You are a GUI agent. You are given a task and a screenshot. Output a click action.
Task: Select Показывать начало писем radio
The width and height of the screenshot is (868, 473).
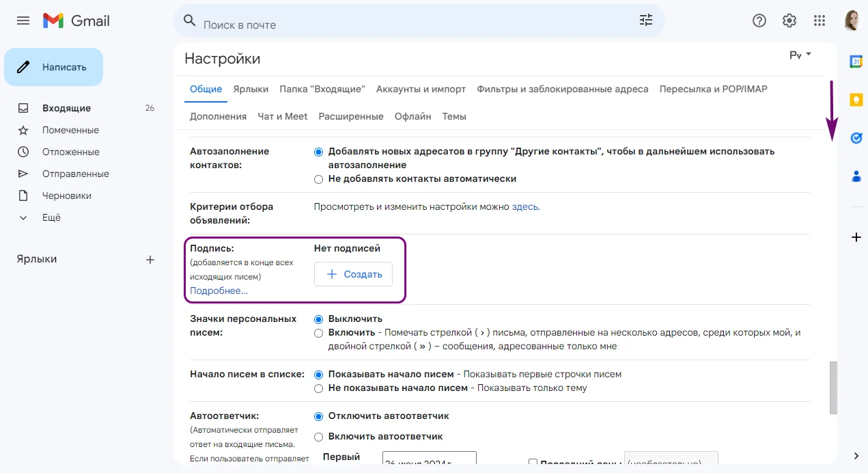(318, 375)
